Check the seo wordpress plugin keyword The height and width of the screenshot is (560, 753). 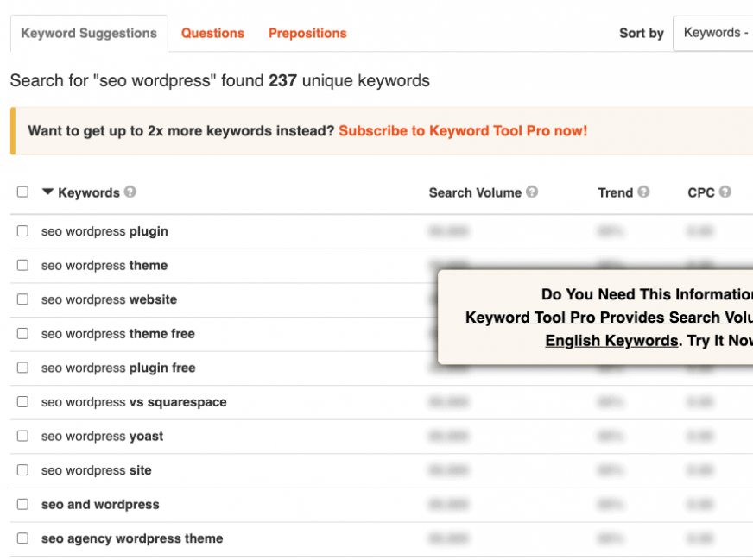(22, 231)
